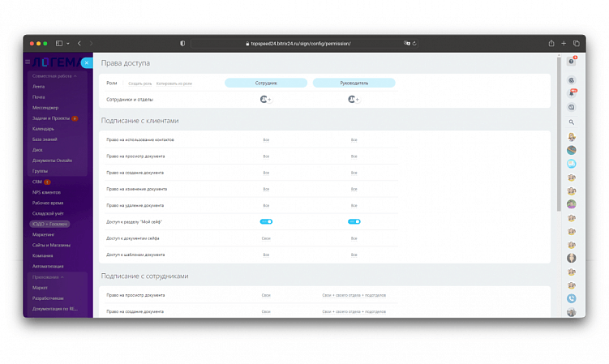Image resolution: width=609 pixels, height=364 pixels.
Task: Open Сотрудник value for 'использование контактов'
Action: 266,140
